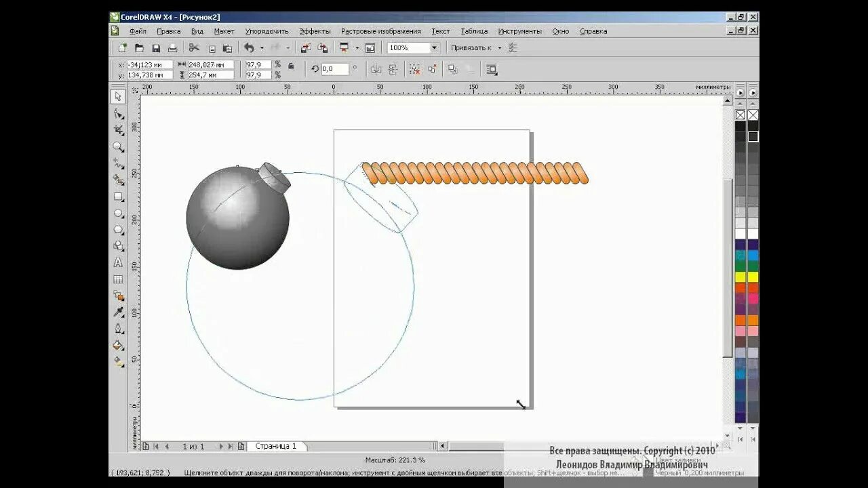The height and width of the screenshot is (488, 868).
Task: Open the Инструменты menu
Action: pyautogui.click(x=519, y=31)
